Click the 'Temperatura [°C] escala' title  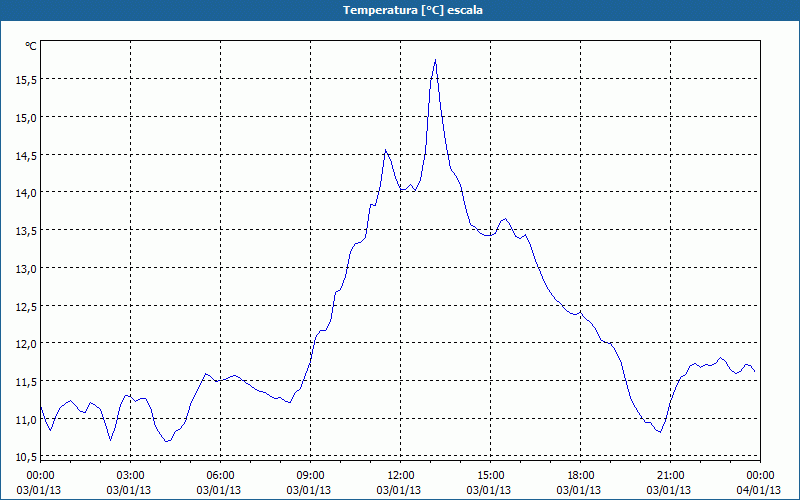pos(413,10)
